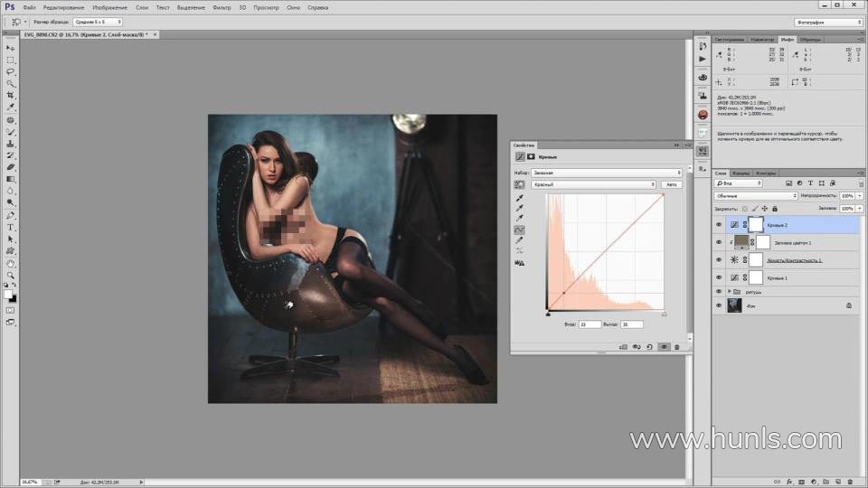Hide the Кривые 1 layer

click(x=719, y=277)
